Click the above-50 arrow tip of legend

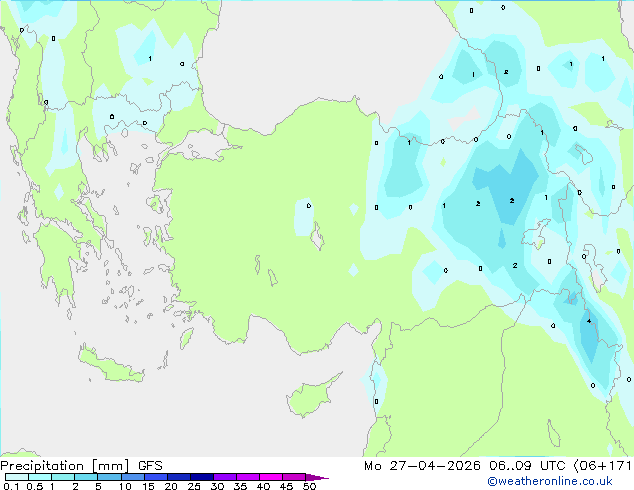point(317,477)
